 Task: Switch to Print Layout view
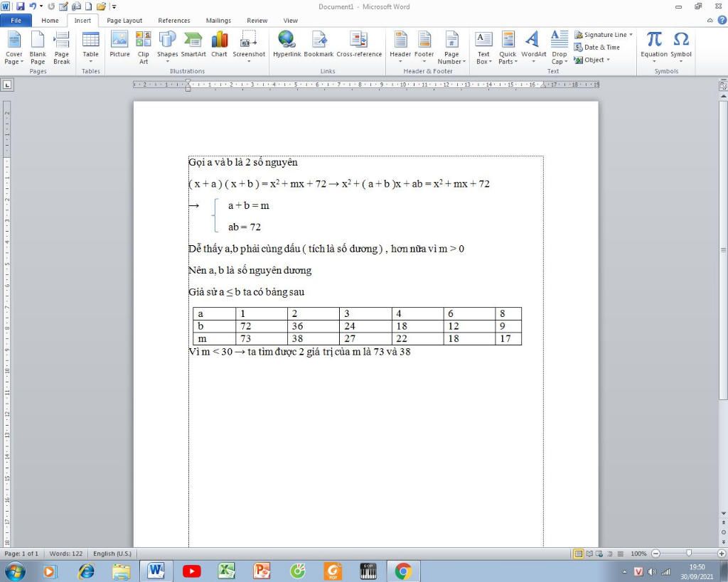[x=579, y=554]
